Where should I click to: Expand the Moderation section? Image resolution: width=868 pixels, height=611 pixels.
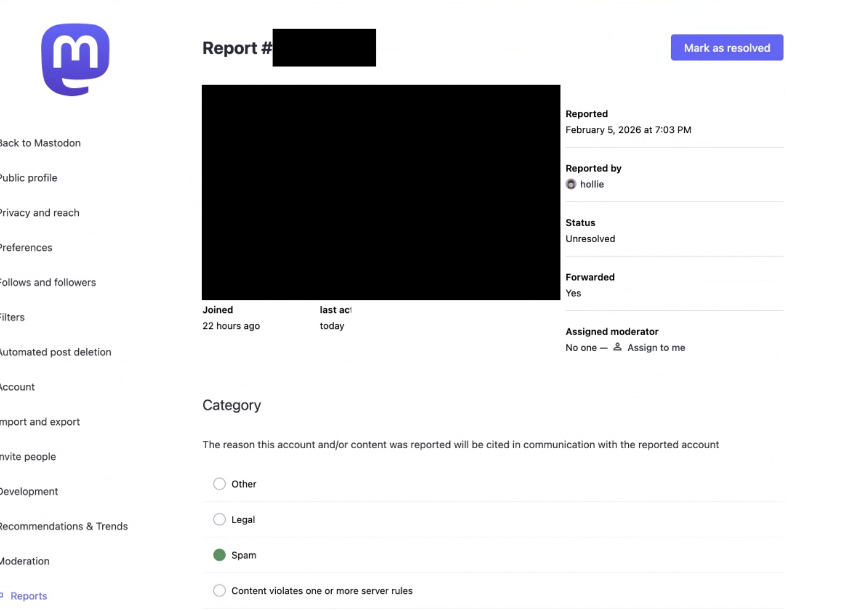pos(25,561)
